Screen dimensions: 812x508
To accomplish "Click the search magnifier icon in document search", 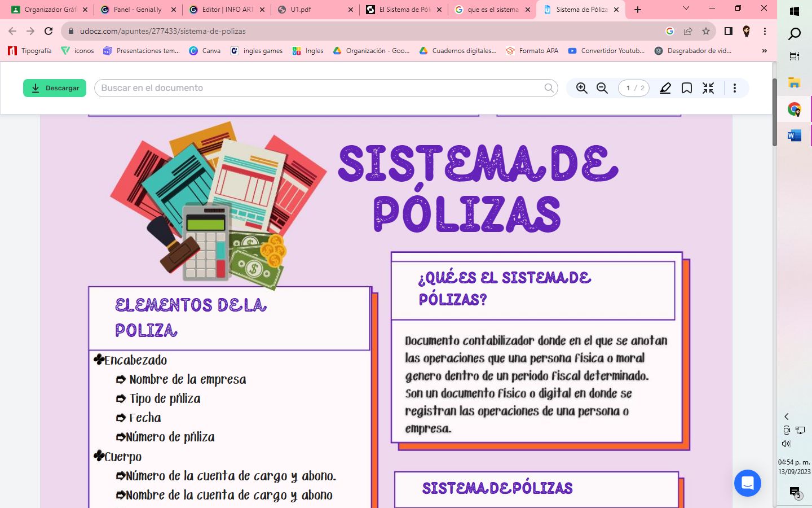I will pyautogui.click(x=549, y=88).
